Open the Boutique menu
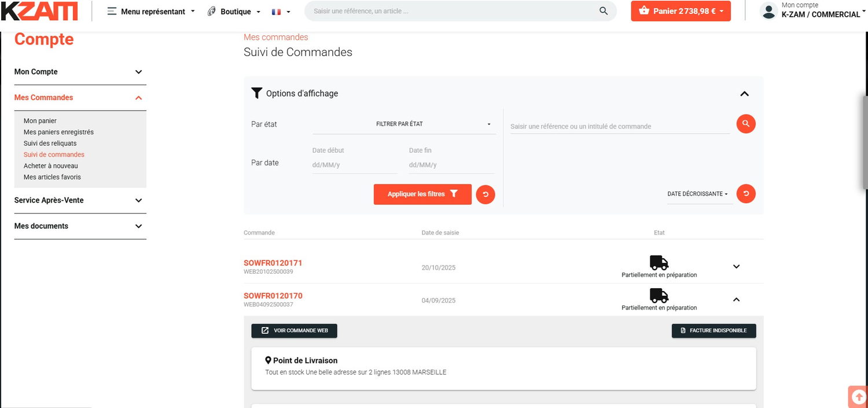868x408 pixels. [x=234, y=12]
